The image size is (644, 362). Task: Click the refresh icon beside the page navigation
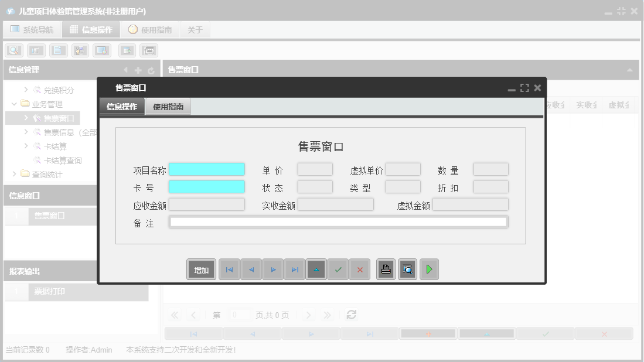351,315
